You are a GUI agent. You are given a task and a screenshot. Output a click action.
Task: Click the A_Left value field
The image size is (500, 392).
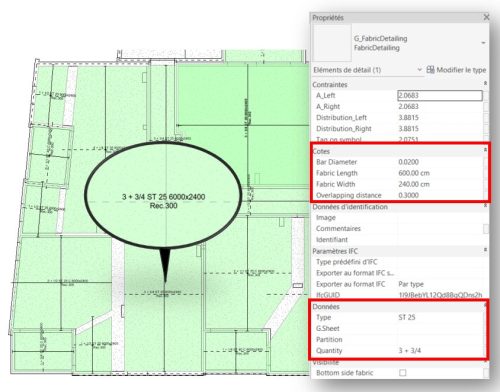(x=440, y=95)
